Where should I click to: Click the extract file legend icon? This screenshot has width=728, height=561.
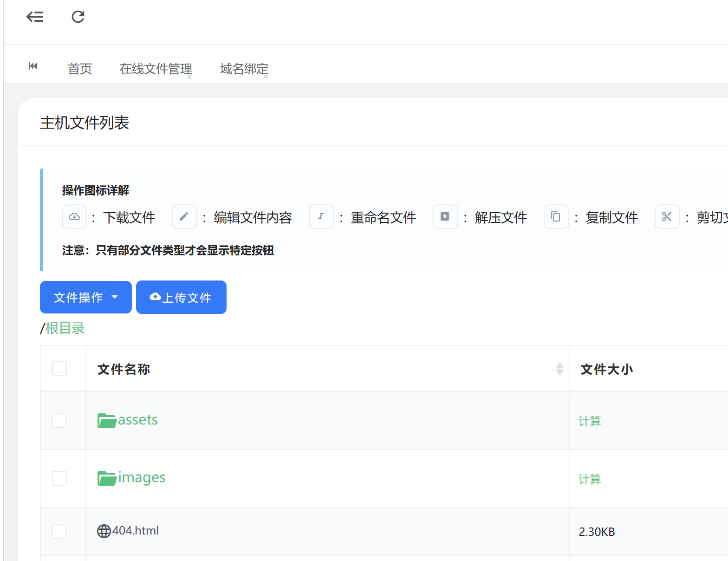click(x=445, y=217)
